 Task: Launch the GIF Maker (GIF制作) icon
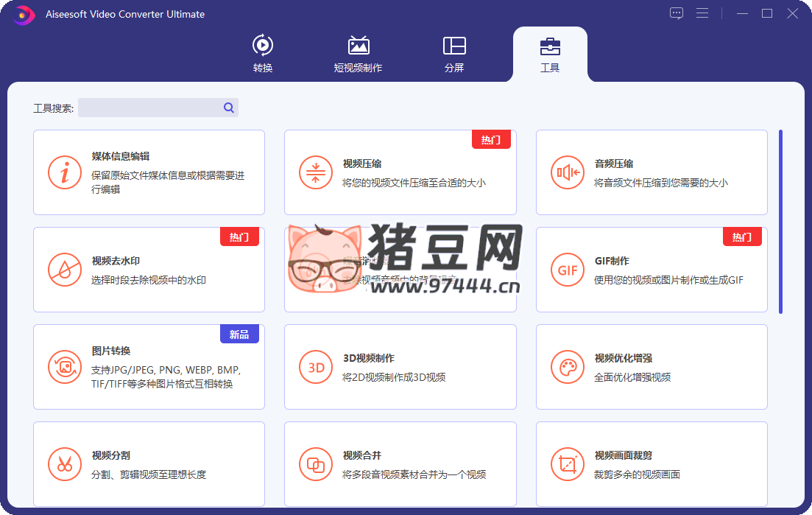568,270
